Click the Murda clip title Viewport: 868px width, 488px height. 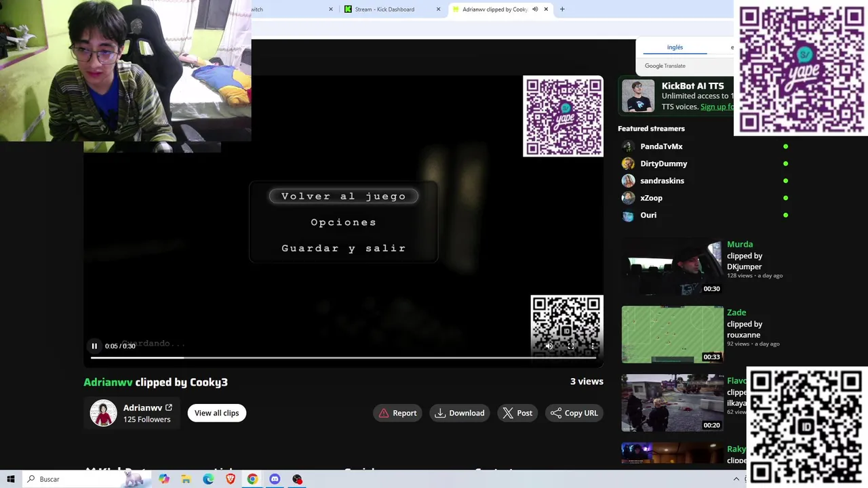740,244
